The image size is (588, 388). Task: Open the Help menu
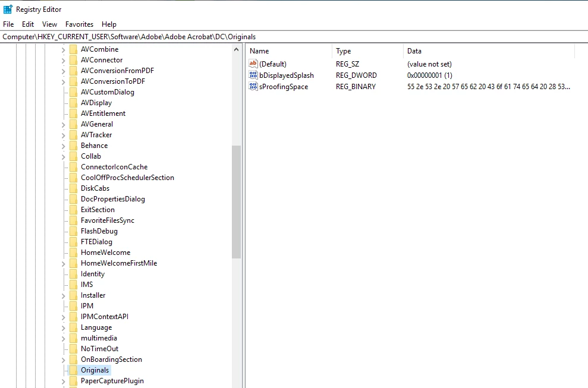(x=109, y=24)
